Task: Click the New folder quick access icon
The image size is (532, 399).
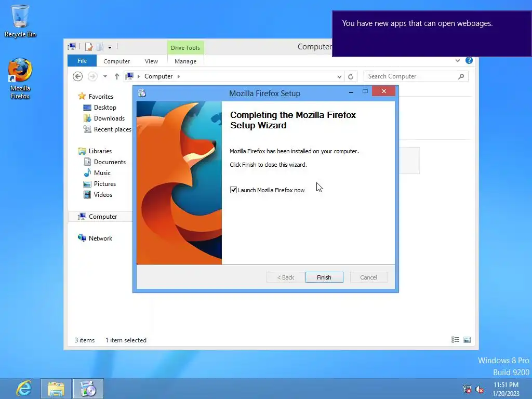Action: pos(100,47)
